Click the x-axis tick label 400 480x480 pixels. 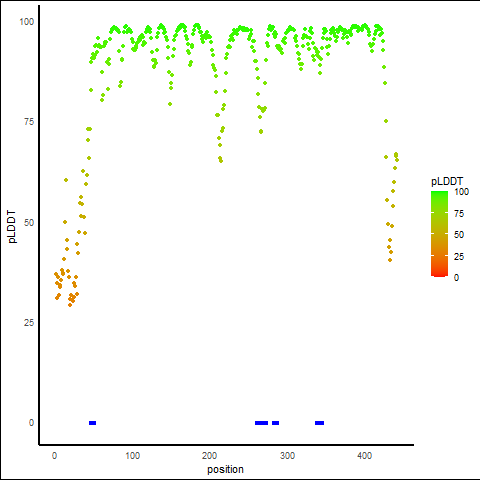click(x=364, y=456)
